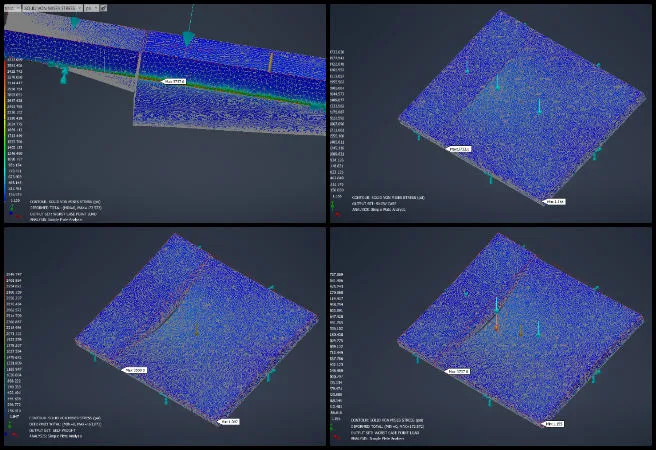
Task: Click the Max probe label in bottom-right viewport
Action: click(458, 371)
